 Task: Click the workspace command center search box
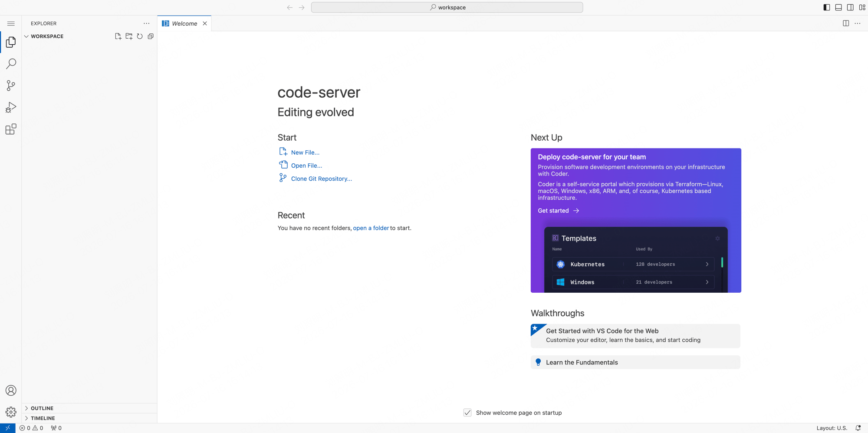(447, 7)
